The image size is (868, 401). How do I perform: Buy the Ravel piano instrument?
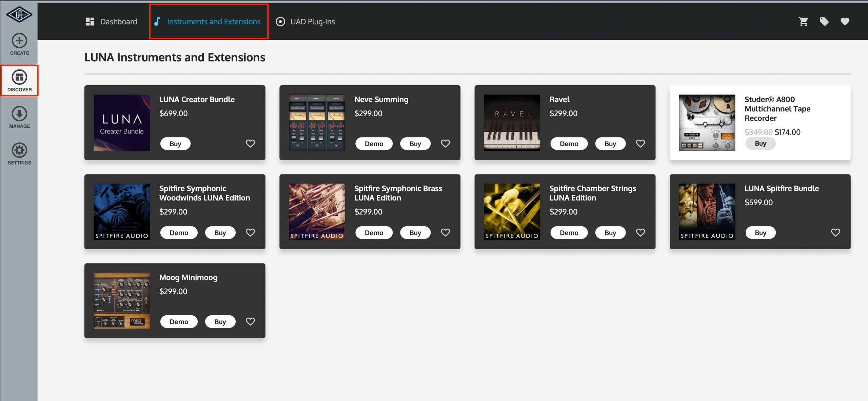[x=610, y=144]
